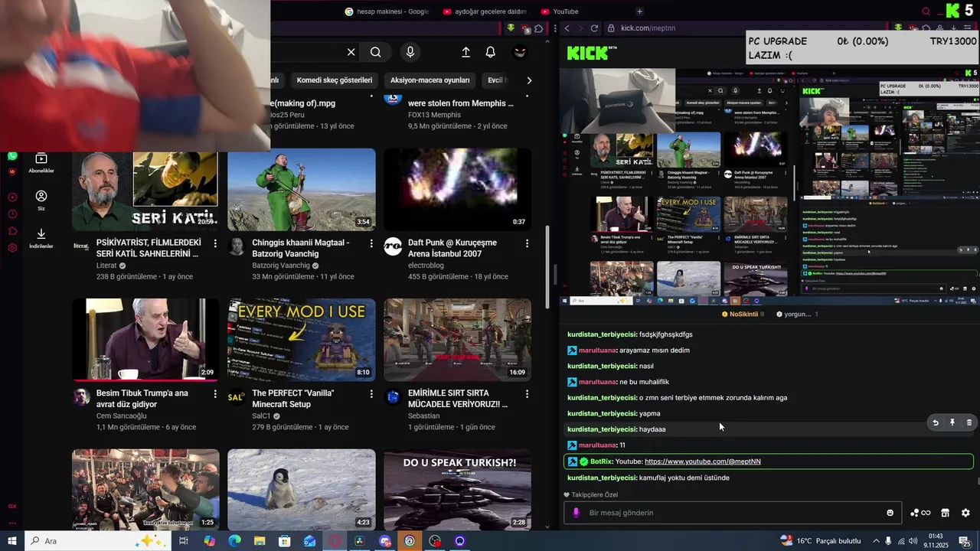
Task: Open YouTube notifications bell
Action: (491, 52)
